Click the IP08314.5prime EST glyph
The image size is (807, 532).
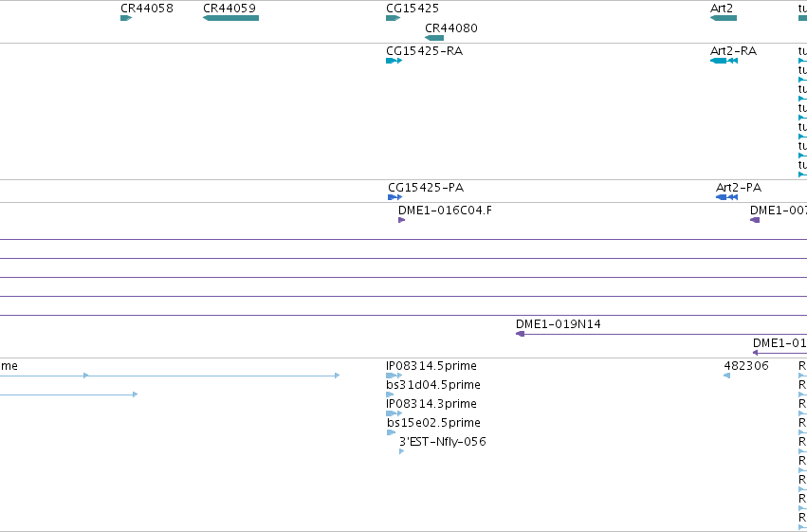(x=394, y=376)
